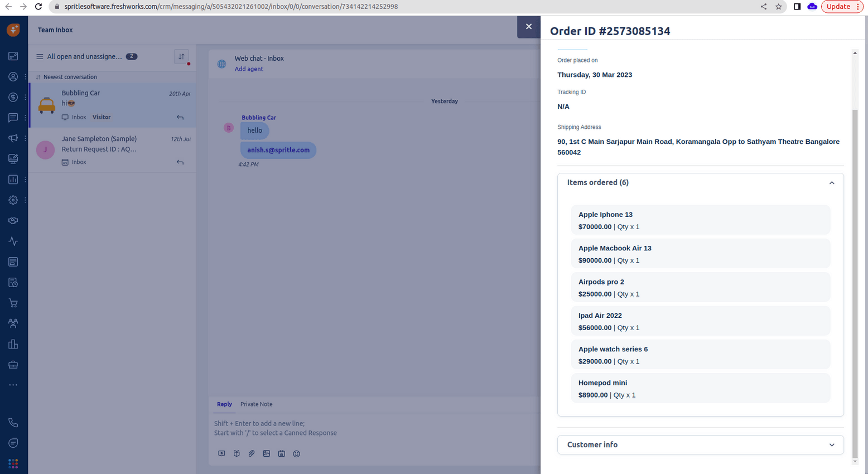
Task: Reload the page in browser
Action: click(38, 7)
